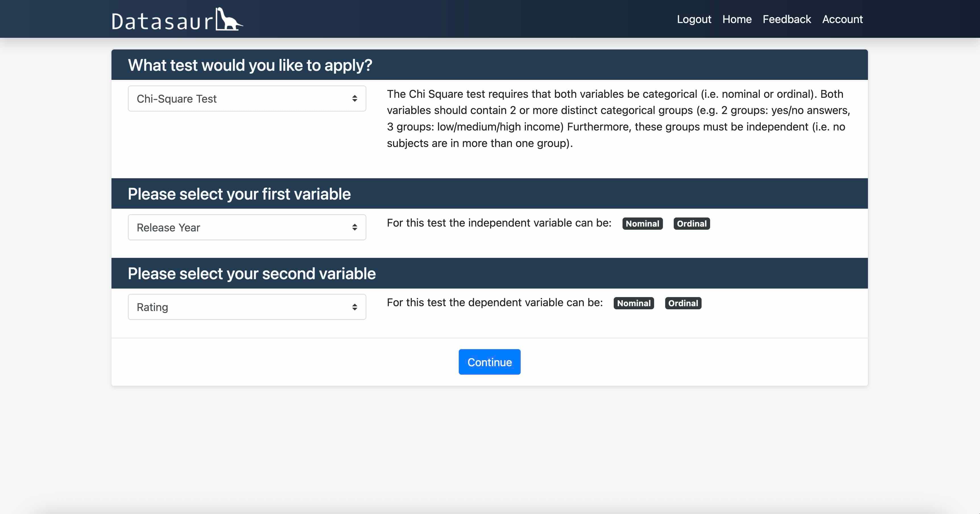Screen dimensions: 980x514
Task: Click the 'What test would you like to apply?' header
Action: 250,65
